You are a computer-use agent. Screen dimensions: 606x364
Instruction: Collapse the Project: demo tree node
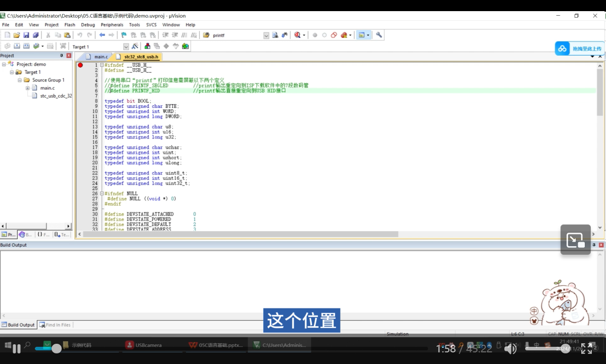(4, 64)
